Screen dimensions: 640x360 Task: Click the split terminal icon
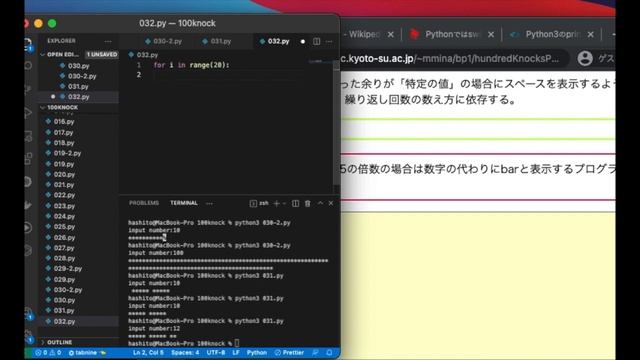click(x=295, y=203)
